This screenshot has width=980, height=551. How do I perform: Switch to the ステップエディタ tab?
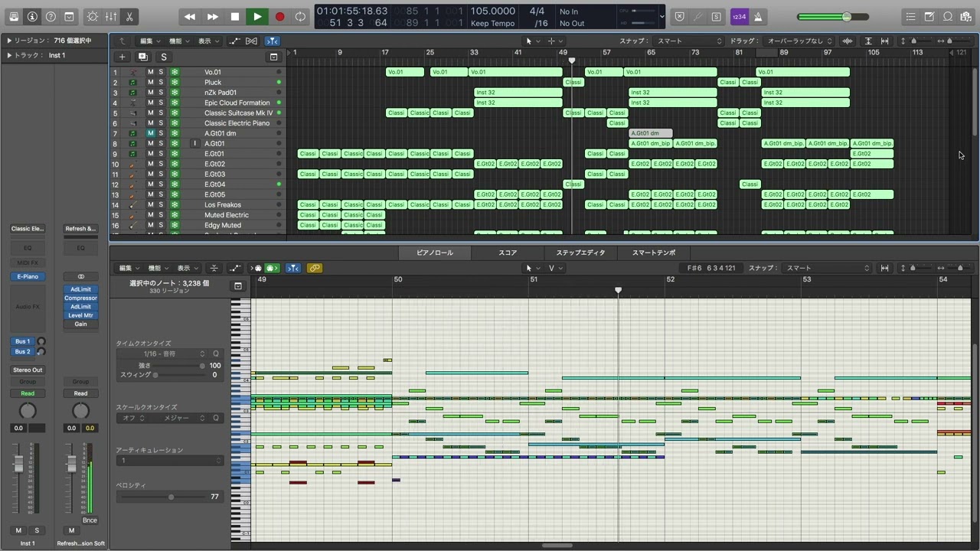[x=580, y=253]
